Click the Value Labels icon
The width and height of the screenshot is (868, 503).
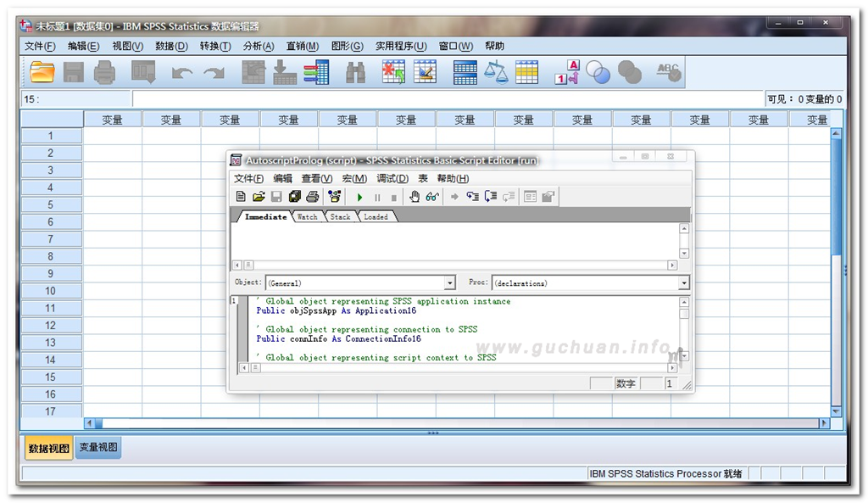click(x=566, y=73)
